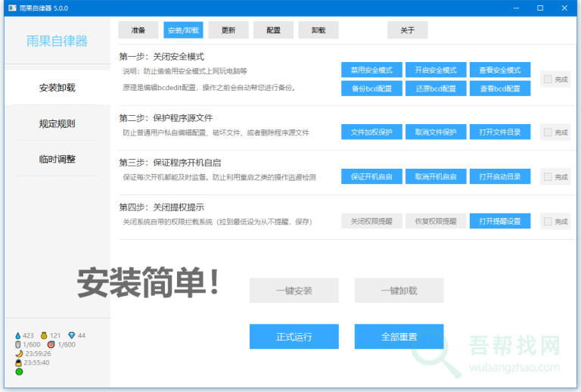
Task: Click the blue water drop status icon
Action: 18,335
